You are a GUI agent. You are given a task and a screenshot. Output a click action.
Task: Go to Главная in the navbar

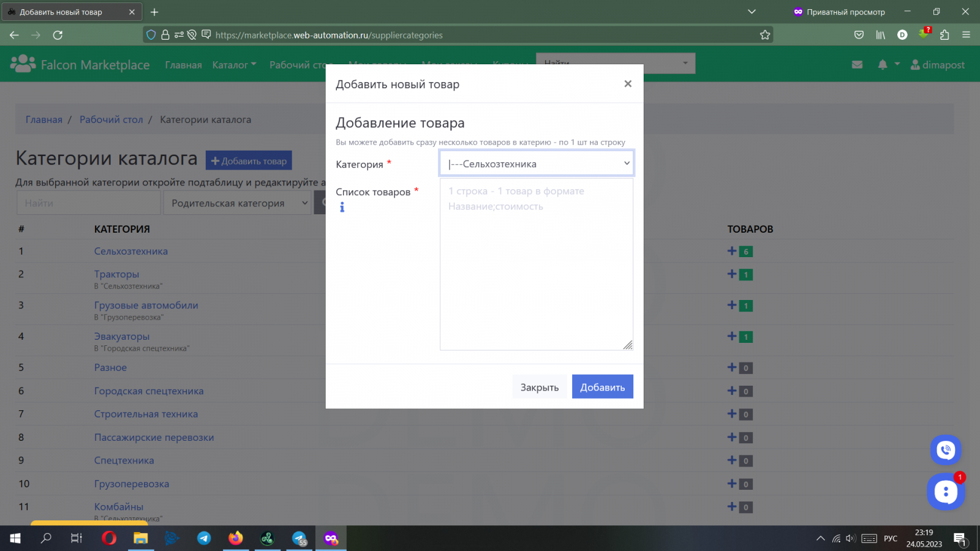tap(183, 65)
